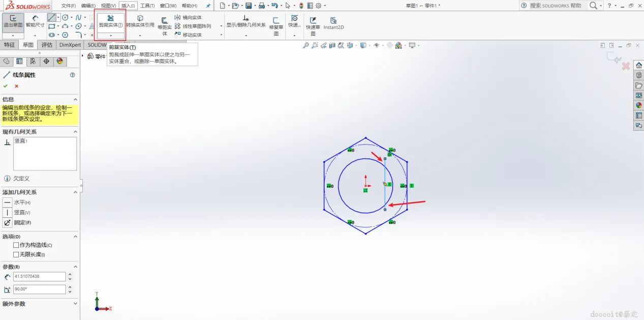Collapse the 添加几何关系 section

[75, 192]
